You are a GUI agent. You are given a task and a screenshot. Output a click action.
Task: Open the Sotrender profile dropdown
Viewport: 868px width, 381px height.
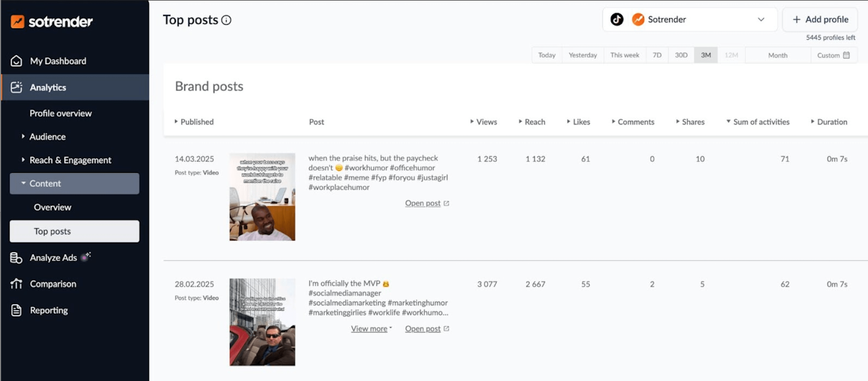pyautogui.click(x=761, y=20)
